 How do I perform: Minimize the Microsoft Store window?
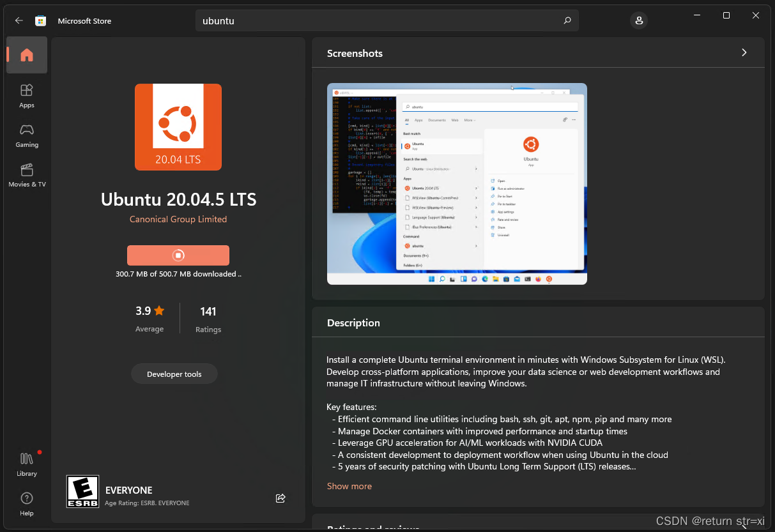pos(696,15)
